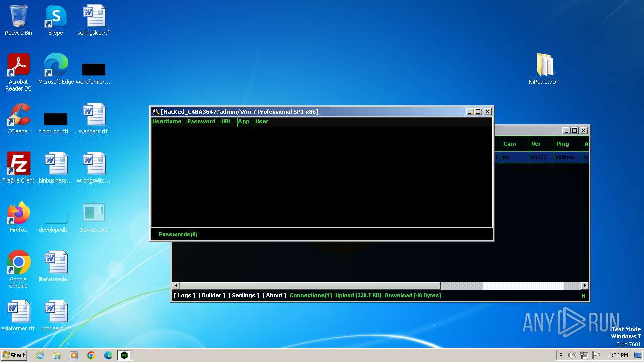
Task: Select the rightlearn.rtf document
Action: pos(56,316)
